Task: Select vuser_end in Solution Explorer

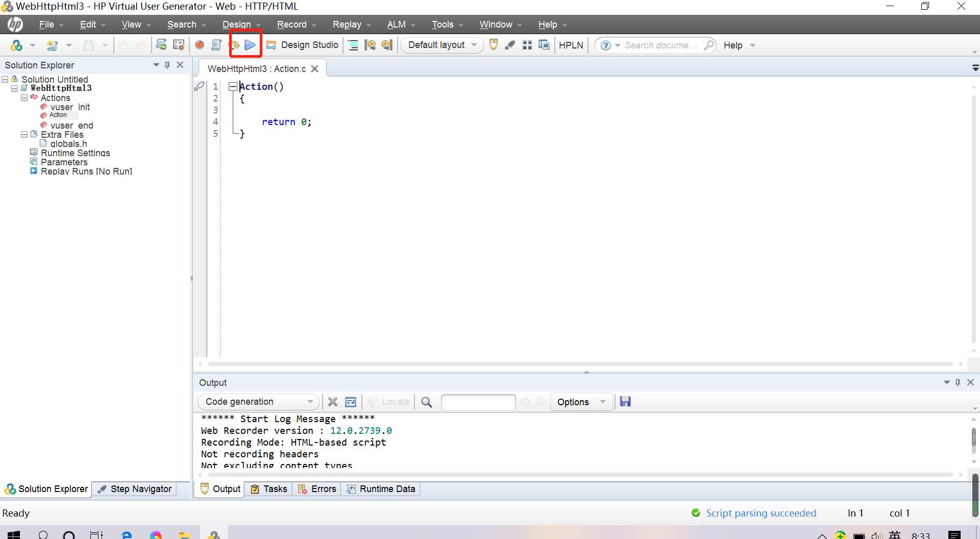Action: coord(71,126)
